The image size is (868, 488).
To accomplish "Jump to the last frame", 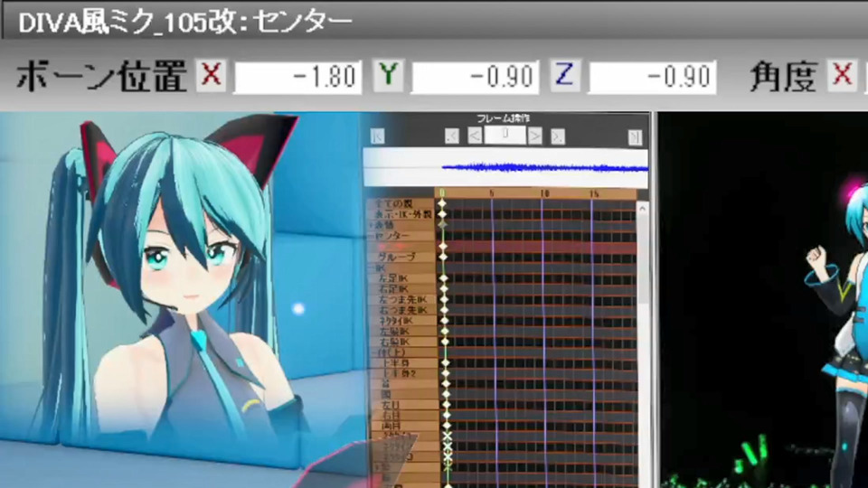I will (635, 136).
